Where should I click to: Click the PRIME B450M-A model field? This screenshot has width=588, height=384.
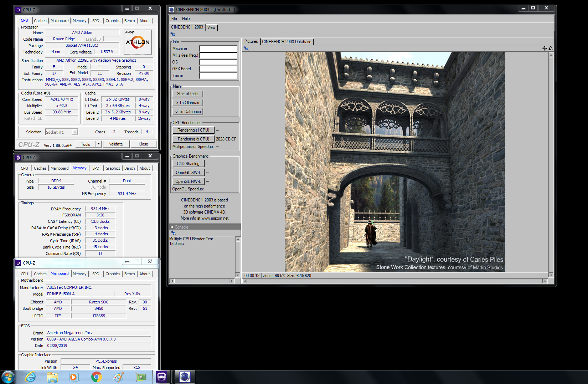click(79, 294)
